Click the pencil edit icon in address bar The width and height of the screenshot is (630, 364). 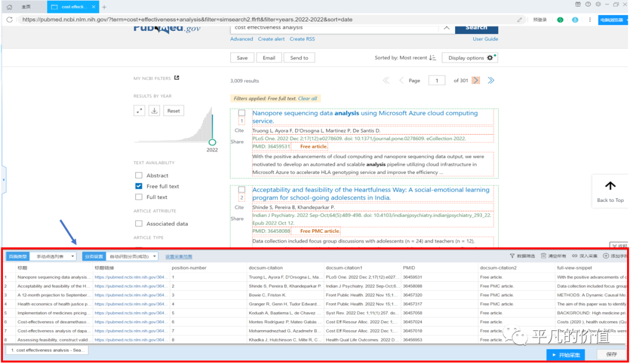520,19
